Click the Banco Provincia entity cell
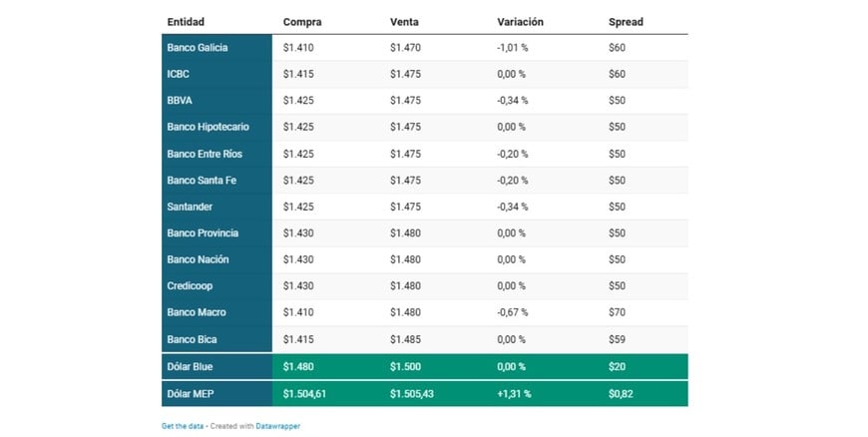Image resolution: width=868 pixels, height=437 pixels. tap(202, 232)
